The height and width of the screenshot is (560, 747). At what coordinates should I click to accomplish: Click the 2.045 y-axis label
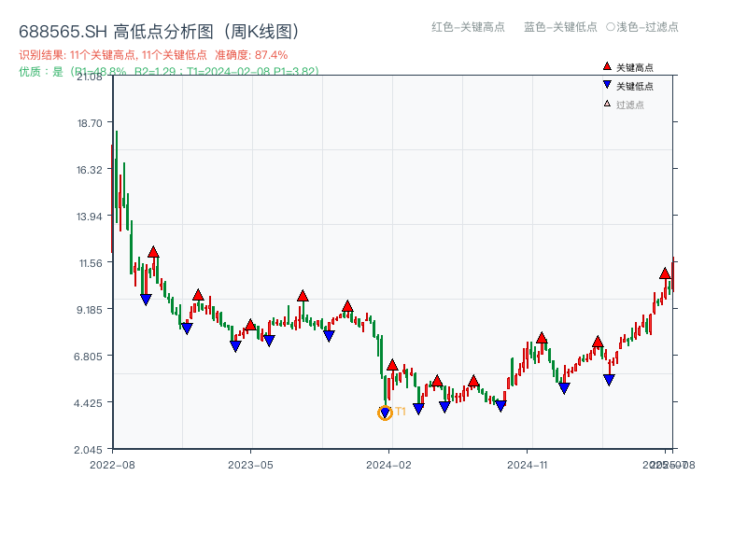pyautogui.click(x=88, y=450)
